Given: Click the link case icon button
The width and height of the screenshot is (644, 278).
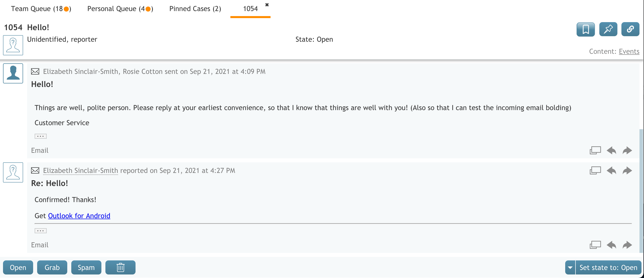Looking at the screenshot, I should pyautogui.click(x=630, y=29).
